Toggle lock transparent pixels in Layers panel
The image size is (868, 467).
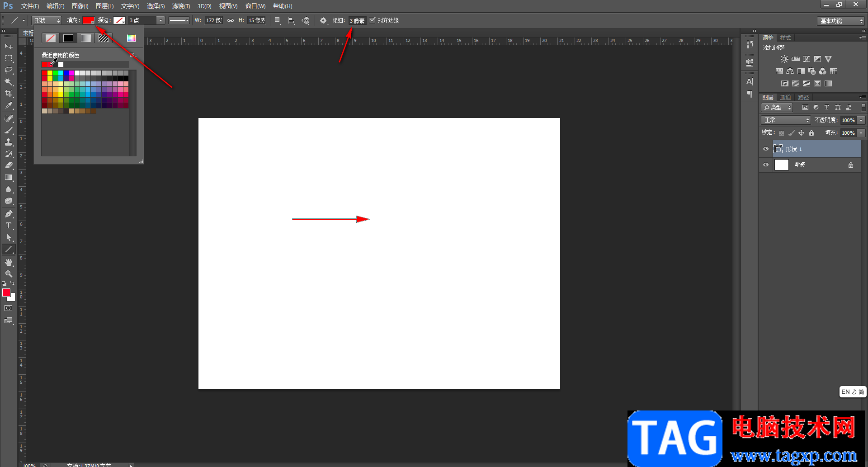click(x=781, y=133)
